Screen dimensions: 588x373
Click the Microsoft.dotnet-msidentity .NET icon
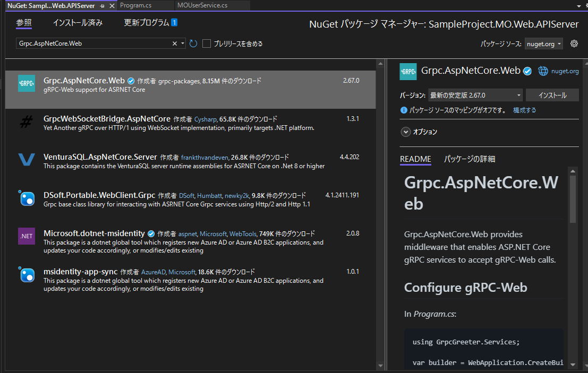click(x=27, y=236)
